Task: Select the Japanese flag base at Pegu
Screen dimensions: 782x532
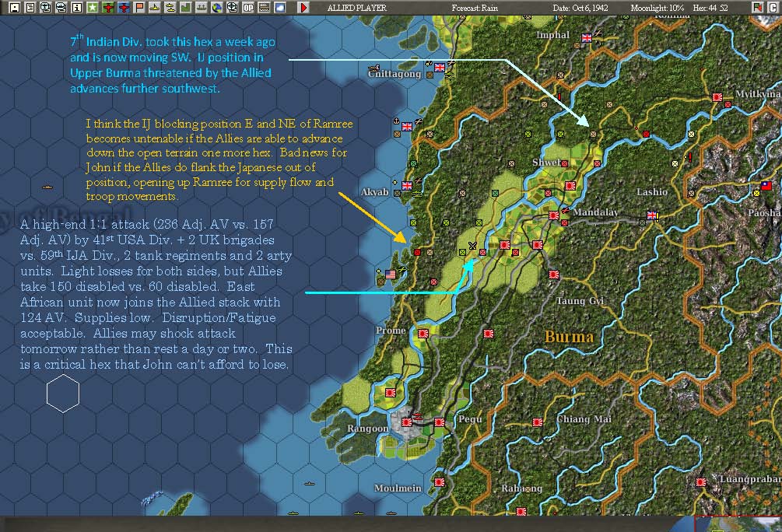Action: coord(440,422)
